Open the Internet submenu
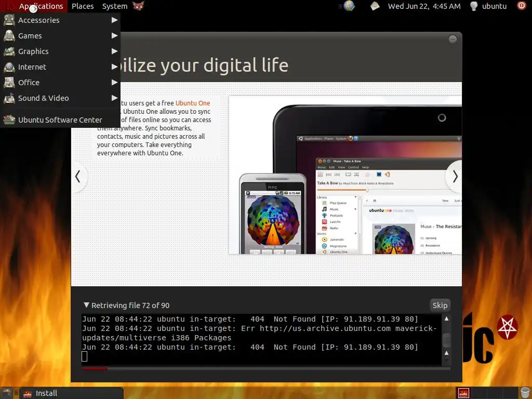 pyautogui.click(x=60, y=67)
